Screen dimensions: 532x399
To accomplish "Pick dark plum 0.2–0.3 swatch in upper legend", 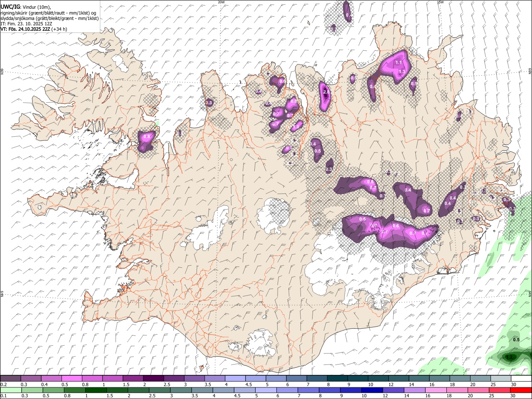I will click(11, 379).
